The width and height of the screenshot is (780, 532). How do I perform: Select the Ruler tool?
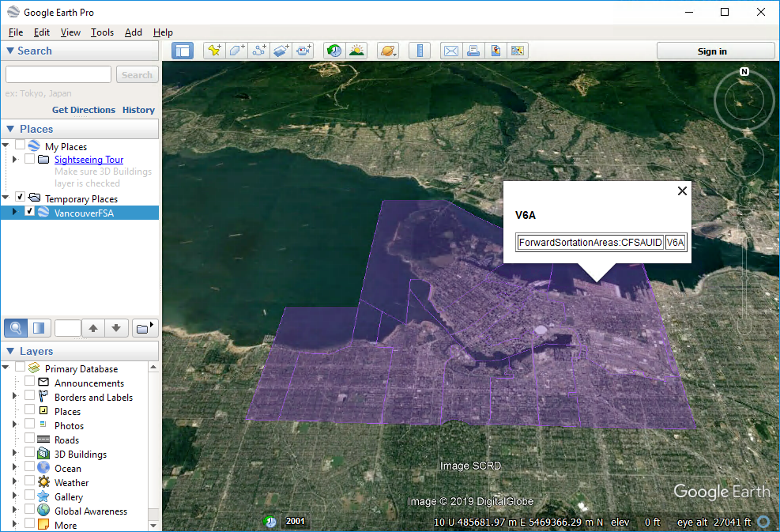420,51
